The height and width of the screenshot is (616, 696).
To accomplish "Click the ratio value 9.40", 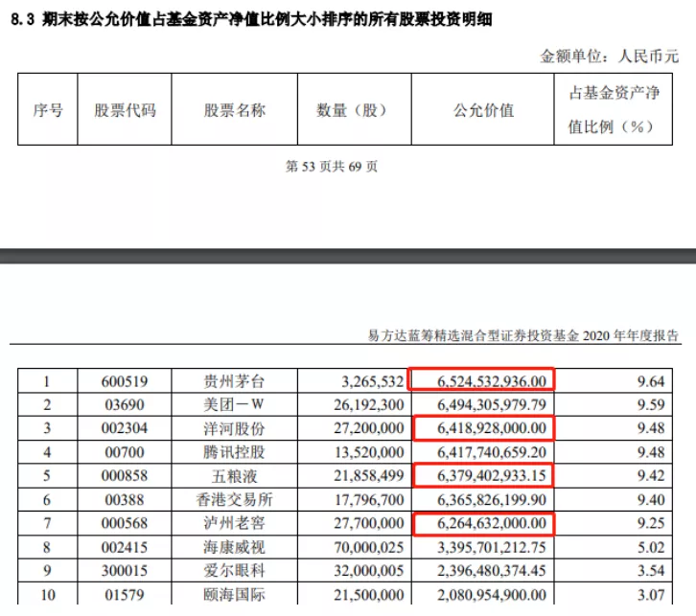I will click(x=651, y=500).
